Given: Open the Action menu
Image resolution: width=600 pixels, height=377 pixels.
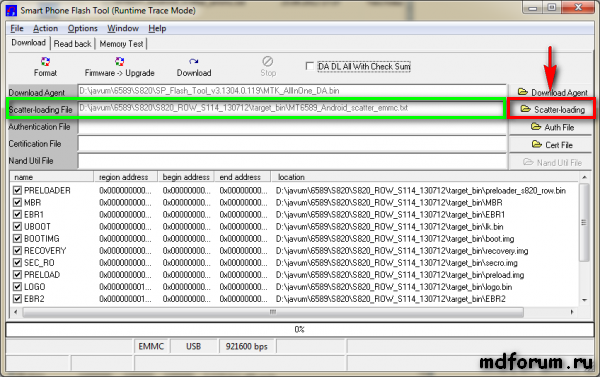Looking at the screenshot, I should (x=46, y=28).
